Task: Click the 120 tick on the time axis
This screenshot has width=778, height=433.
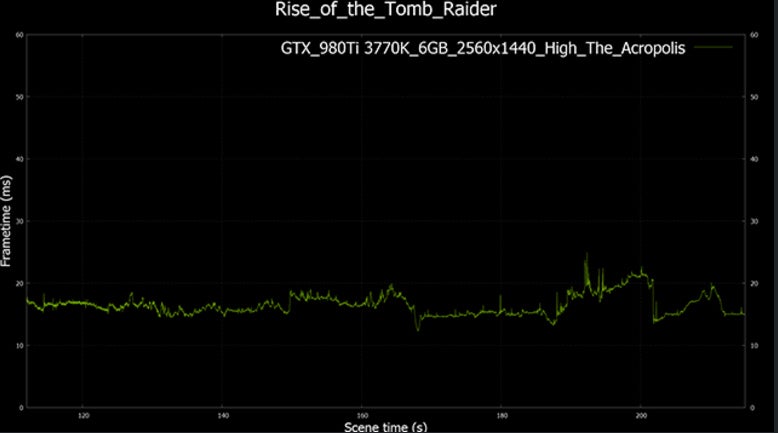Action: [x=84, y=416]
